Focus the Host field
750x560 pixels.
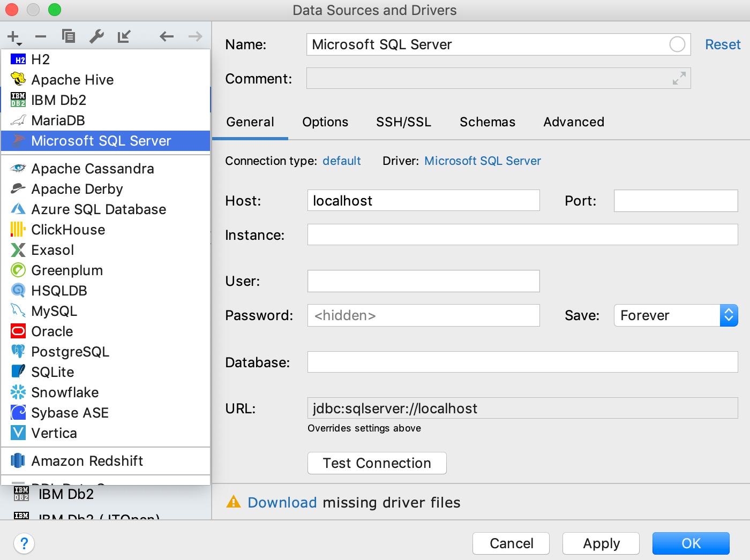tap(424, 201)
